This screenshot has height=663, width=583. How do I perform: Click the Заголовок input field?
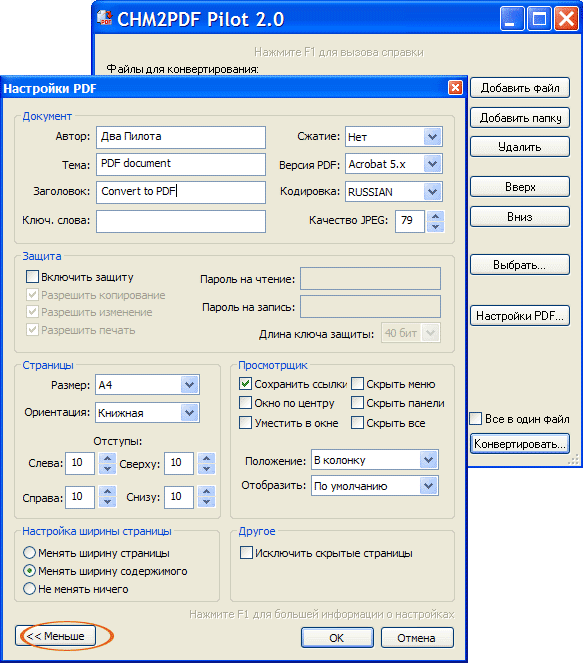tap(181, 192)
